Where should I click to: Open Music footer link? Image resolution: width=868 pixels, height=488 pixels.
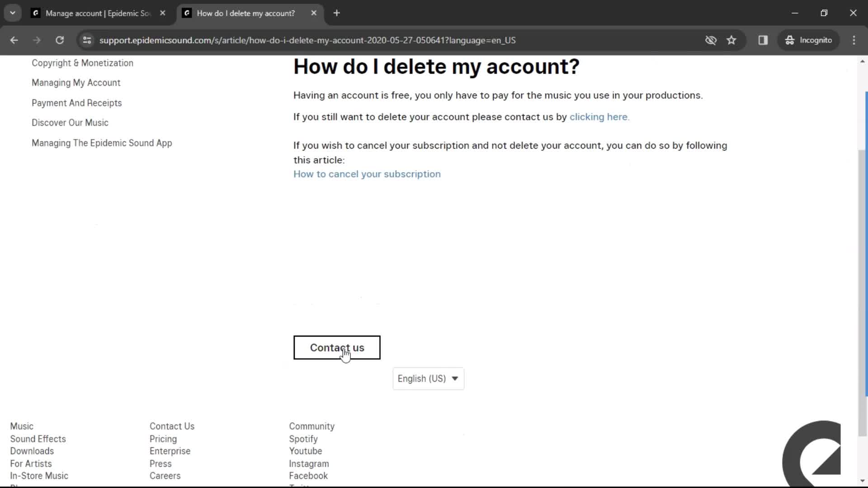pyautogui.click(x=22, y=426)
